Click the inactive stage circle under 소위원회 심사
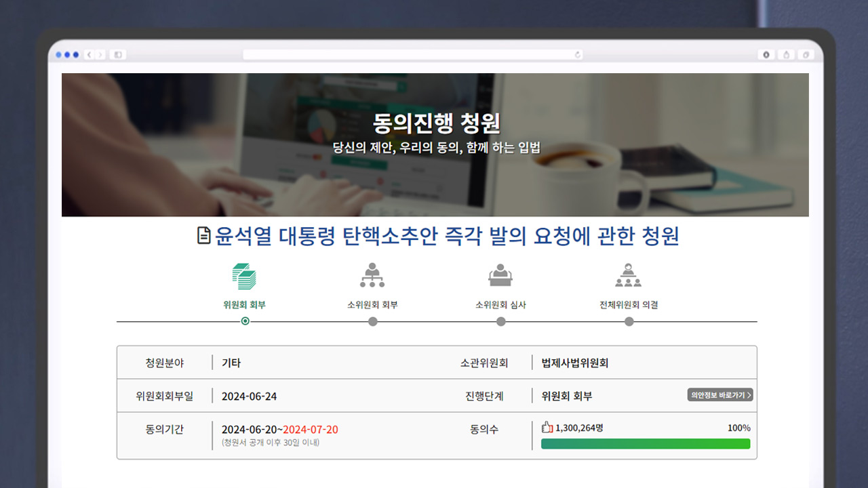The width and height of the screenshot is (868, 488). (x=500, y=321)
